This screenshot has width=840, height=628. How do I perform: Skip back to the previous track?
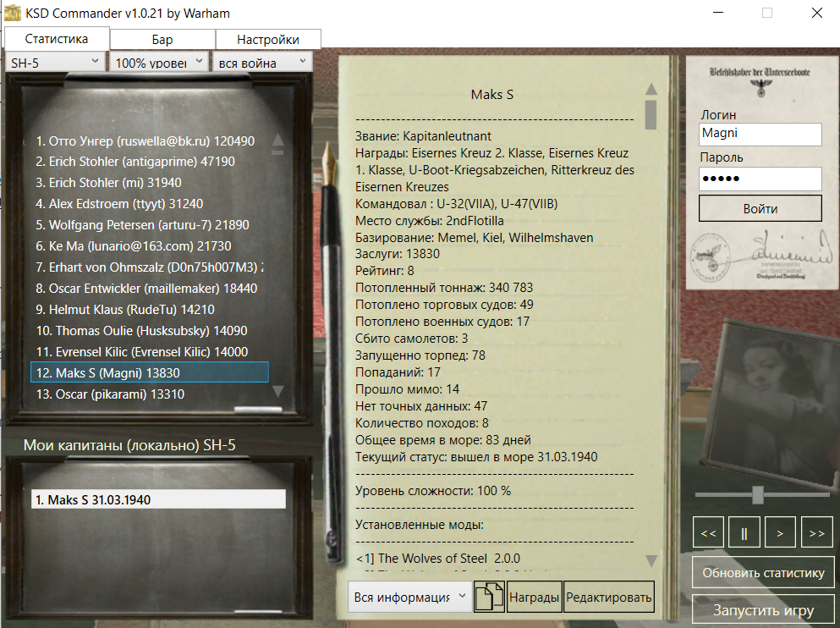pyautogui.click(x=708, y=532)
